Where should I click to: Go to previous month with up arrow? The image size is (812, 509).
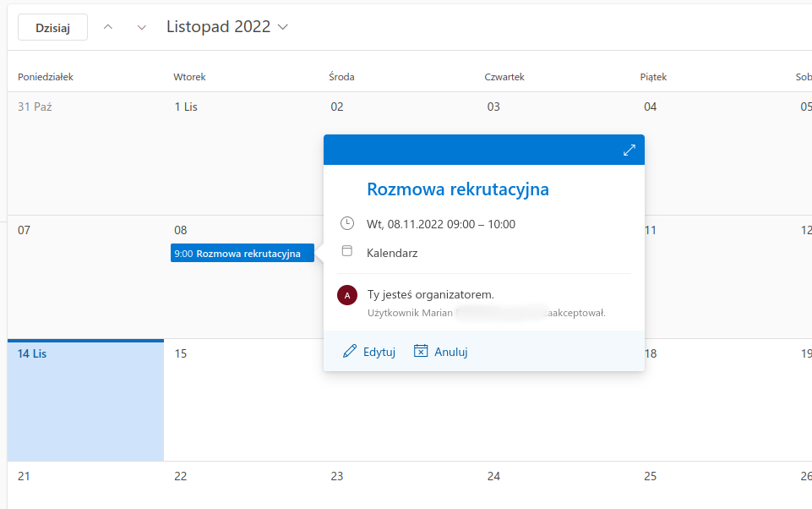[107, 27]
